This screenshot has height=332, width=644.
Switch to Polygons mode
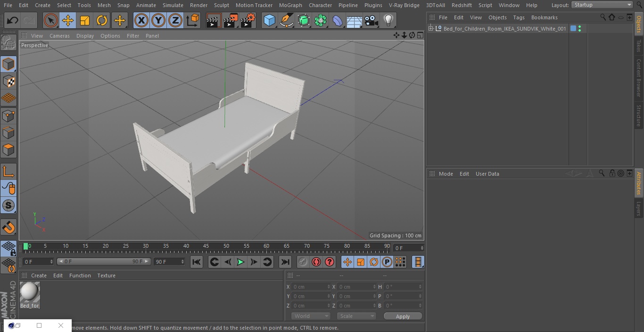click(x=8, y=150)
